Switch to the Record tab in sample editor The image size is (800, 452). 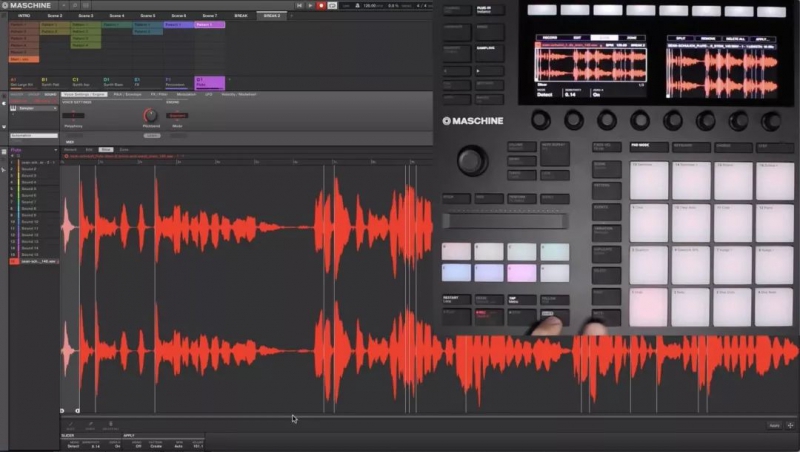coord(70,149)
